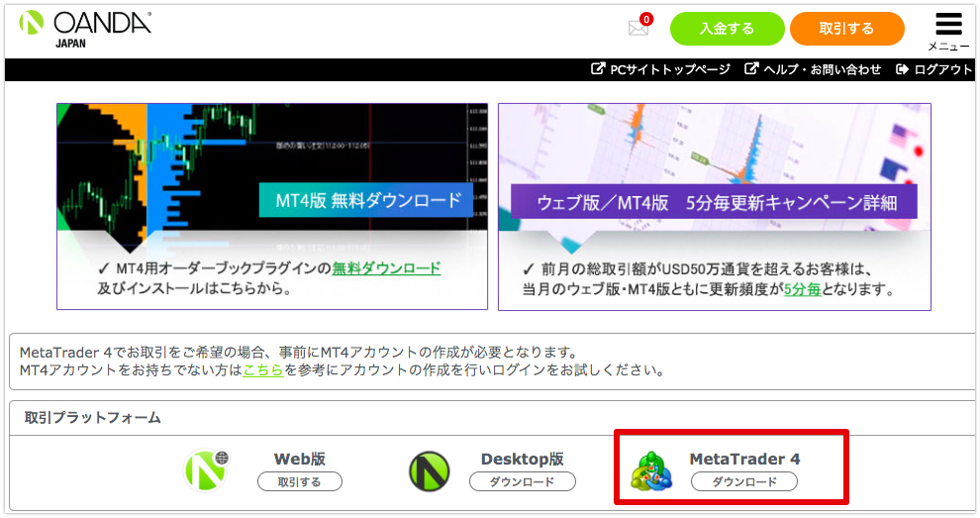Click the MetaTrader 4 heading text
The width and height of the screenshot is (980, 518).
click(x=744, y=459)
